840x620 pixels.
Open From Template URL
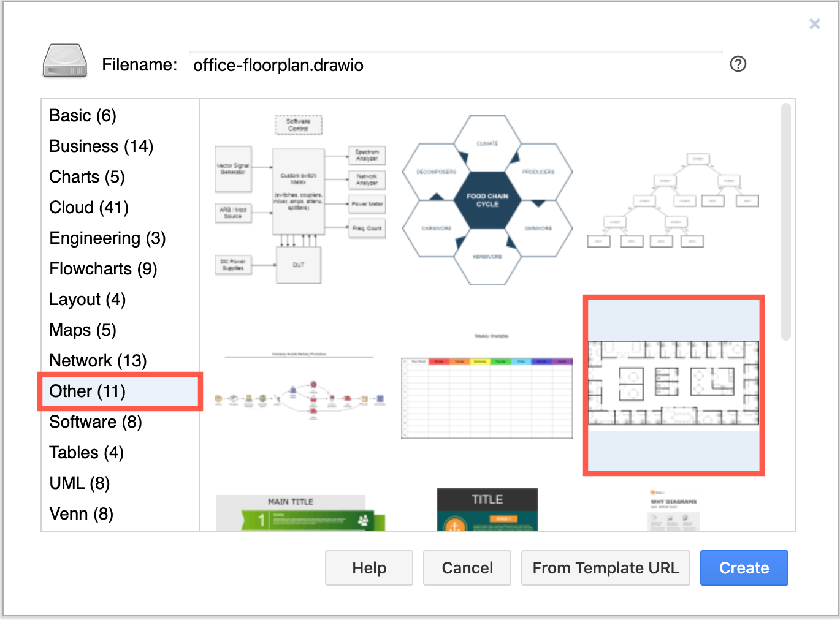pos(605,568)
